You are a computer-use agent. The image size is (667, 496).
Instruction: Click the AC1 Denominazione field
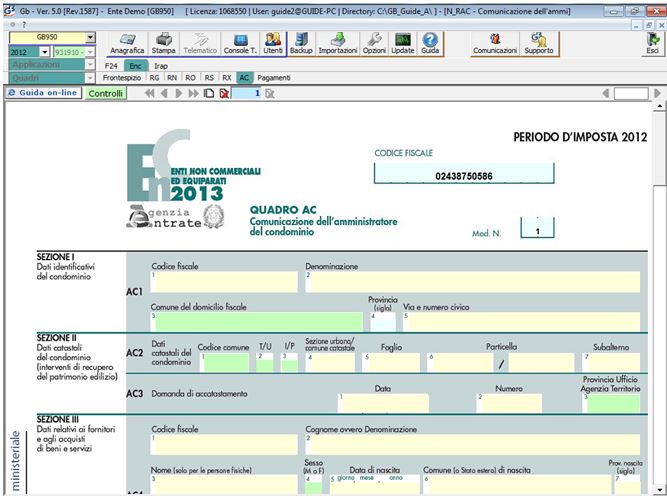(x=473, y=282)
